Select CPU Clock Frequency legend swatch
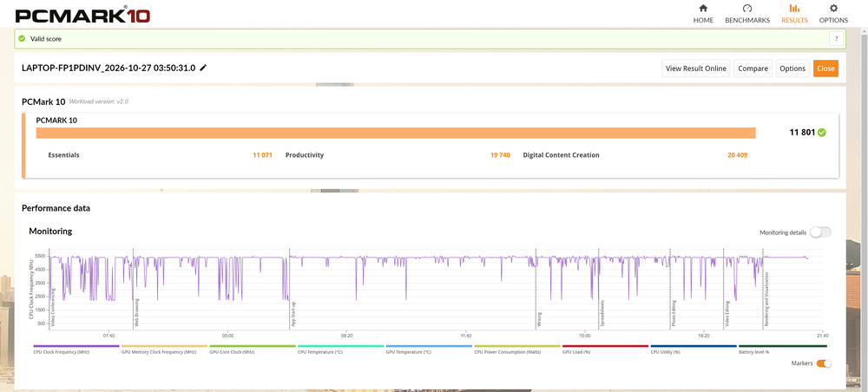 [x=76, y=346]
